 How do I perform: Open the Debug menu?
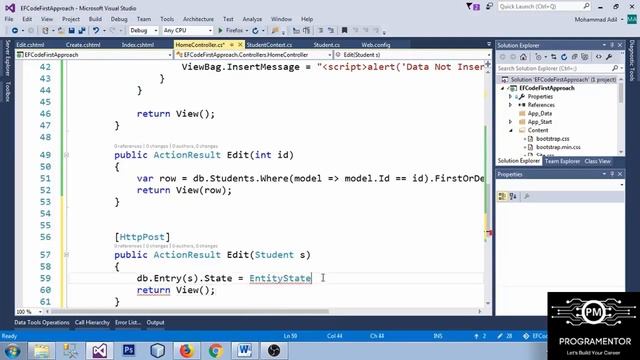pyautogui.click(x=119, y=19)
